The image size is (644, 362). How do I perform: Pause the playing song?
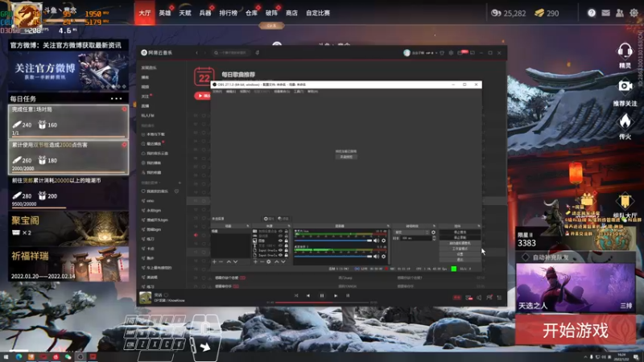(x=322, y=295)
